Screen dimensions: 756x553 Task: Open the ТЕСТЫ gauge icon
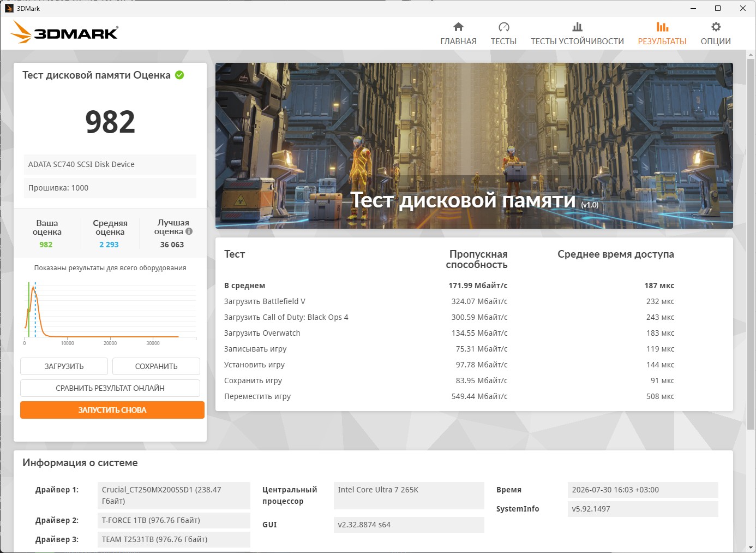click(503, 27)
